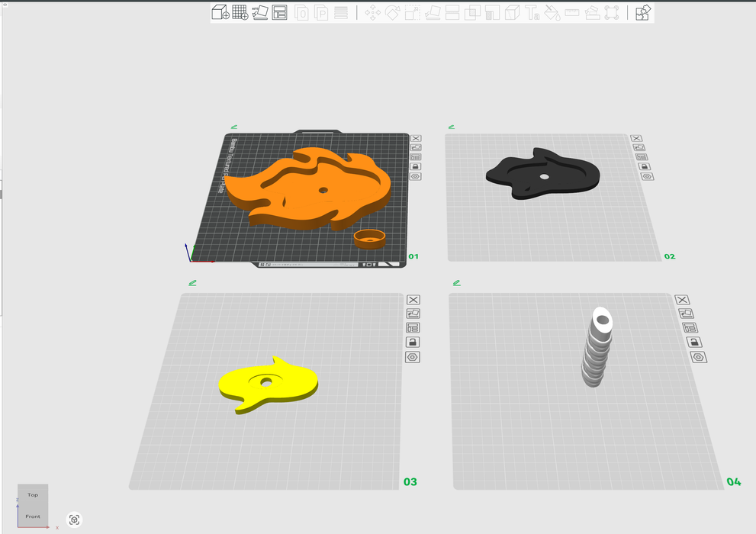Image resolution: width=756 pixels, height=534 pixels.
Task: Select the Rotate tool in the toolbar
Action: click(x=392, y=12)
